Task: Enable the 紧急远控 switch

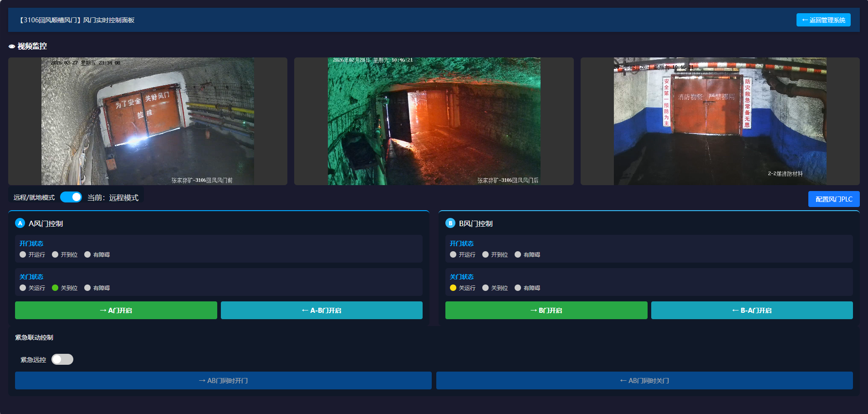Action: [62, 359]
